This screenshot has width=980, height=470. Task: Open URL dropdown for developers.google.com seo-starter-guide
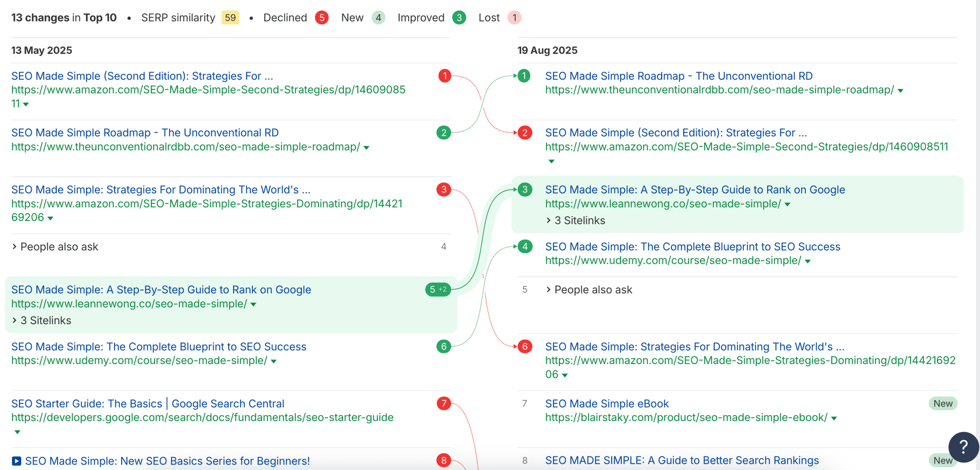click(17, 432)
